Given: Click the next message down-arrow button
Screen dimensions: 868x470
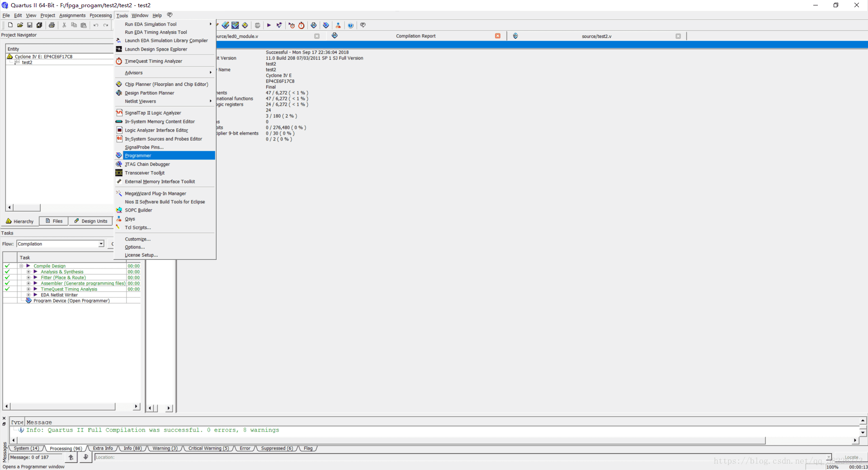Looking at the screenshot, I should (x=85, y=457).
